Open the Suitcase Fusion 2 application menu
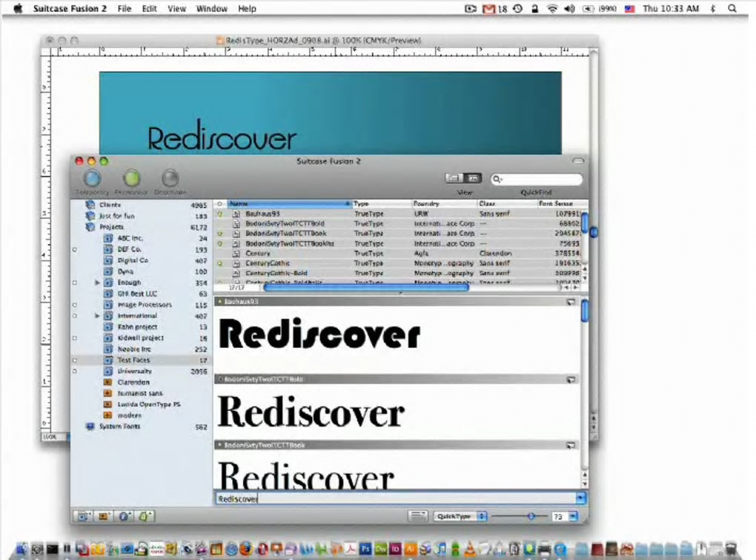The image size is (756, 560). [70, 9]
